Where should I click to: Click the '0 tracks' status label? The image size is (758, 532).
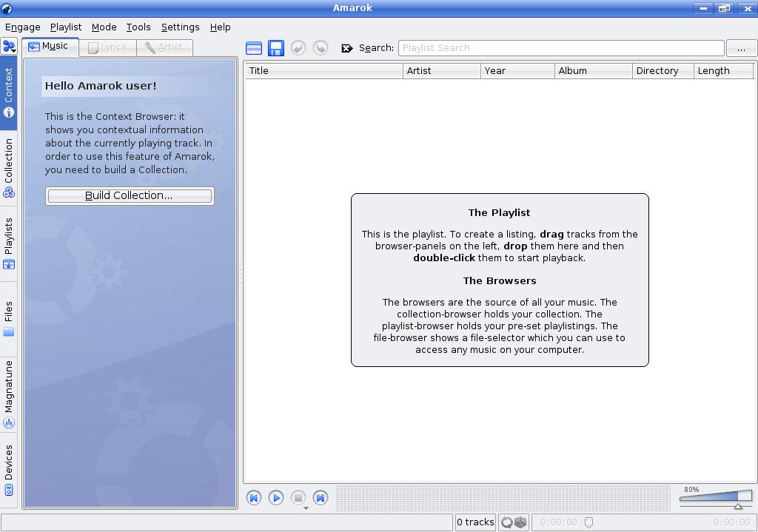click(x=476, y=522)
